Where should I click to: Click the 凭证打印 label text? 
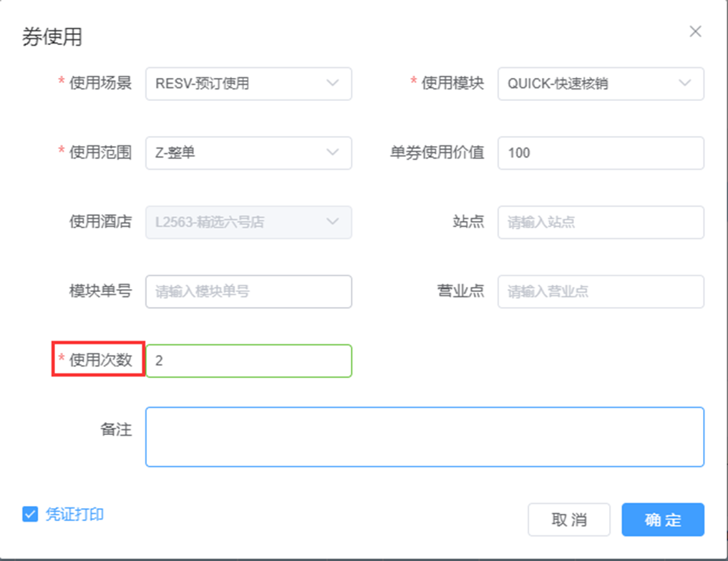point(74,514)
